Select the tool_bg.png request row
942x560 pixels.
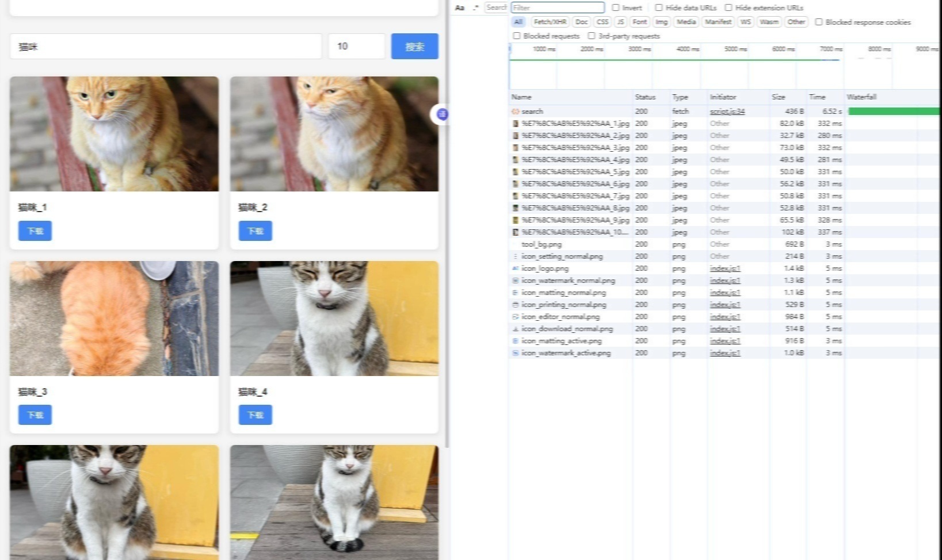(x=724, y=244)
